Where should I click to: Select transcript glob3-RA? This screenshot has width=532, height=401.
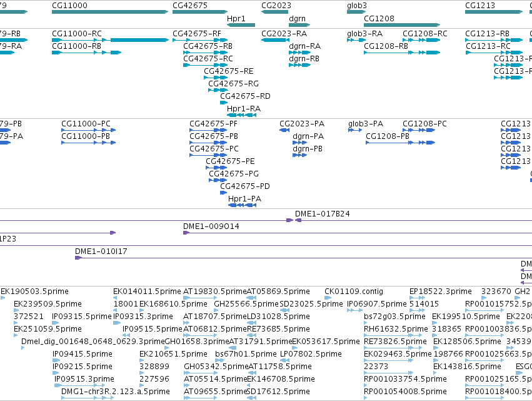(x=356, y=40)
